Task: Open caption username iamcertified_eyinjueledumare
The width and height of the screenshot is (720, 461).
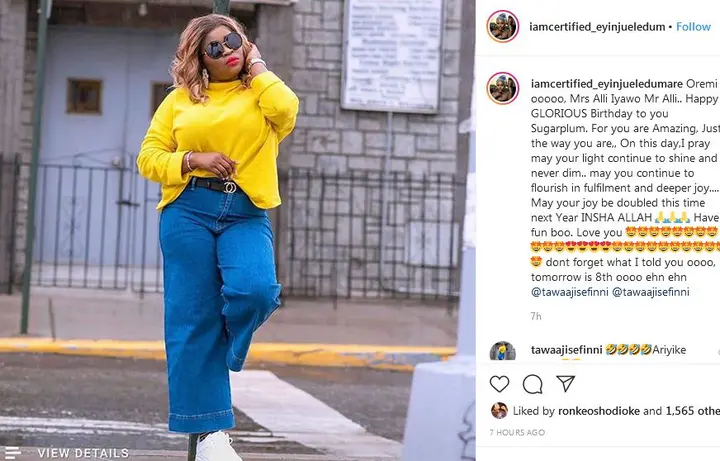Action: click(607, 84)
